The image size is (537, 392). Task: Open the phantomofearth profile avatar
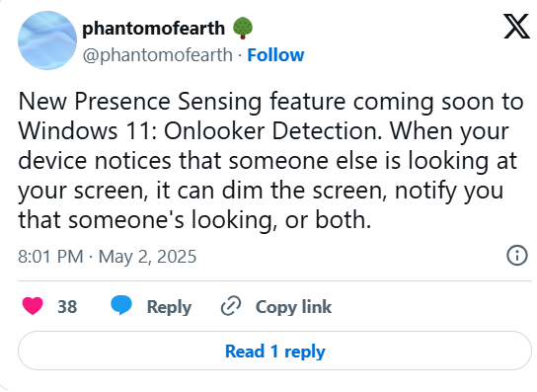click(47, 40)
